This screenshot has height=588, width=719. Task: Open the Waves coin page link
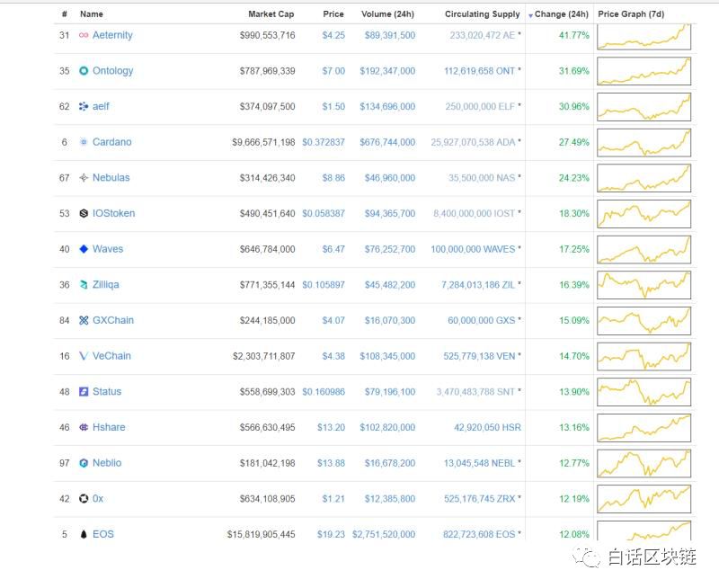click(x=108, y=249)
